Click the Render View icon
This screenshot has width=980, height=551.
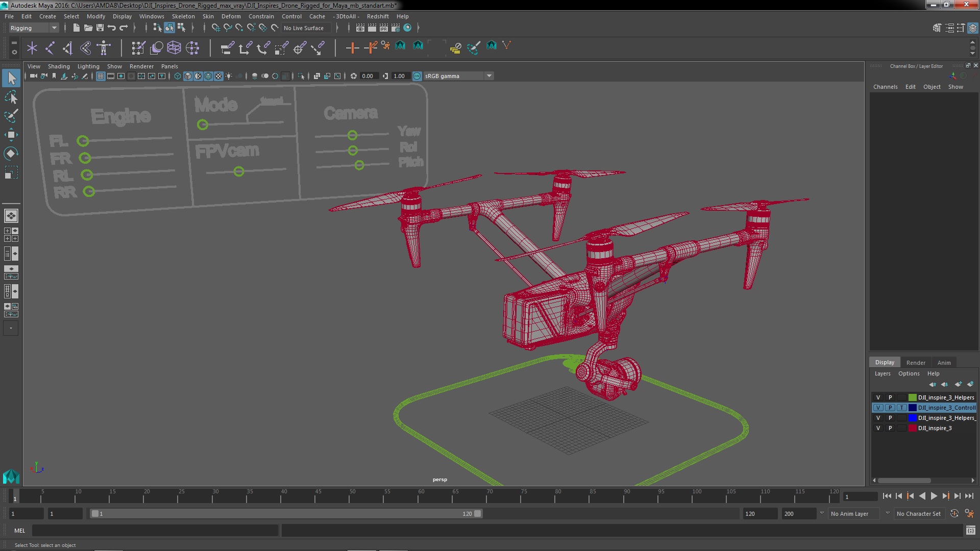click(x=360, y=28)
